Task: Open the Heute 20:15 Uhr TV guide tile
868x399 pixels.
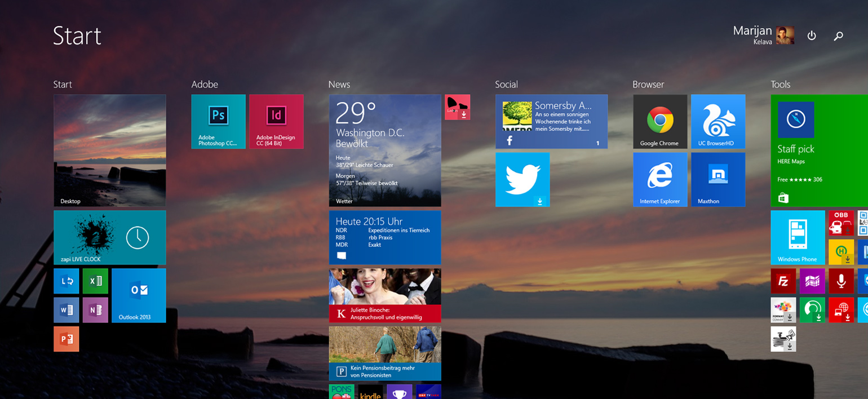Action: [385, 238]
